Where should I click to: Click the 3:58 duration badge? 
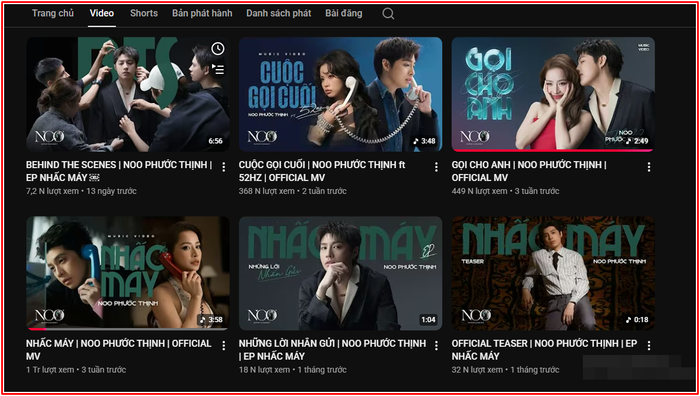click(211, 320)
